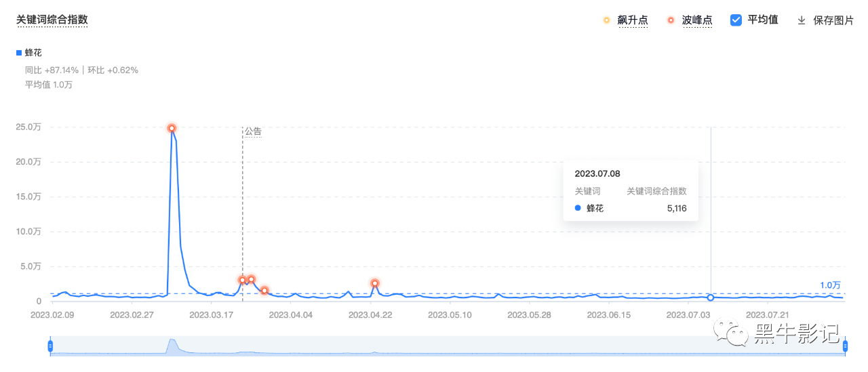Screen dimensions: 868x372
Task: Click the 1.0万 average line label
Action: click(x=830, y=285)
